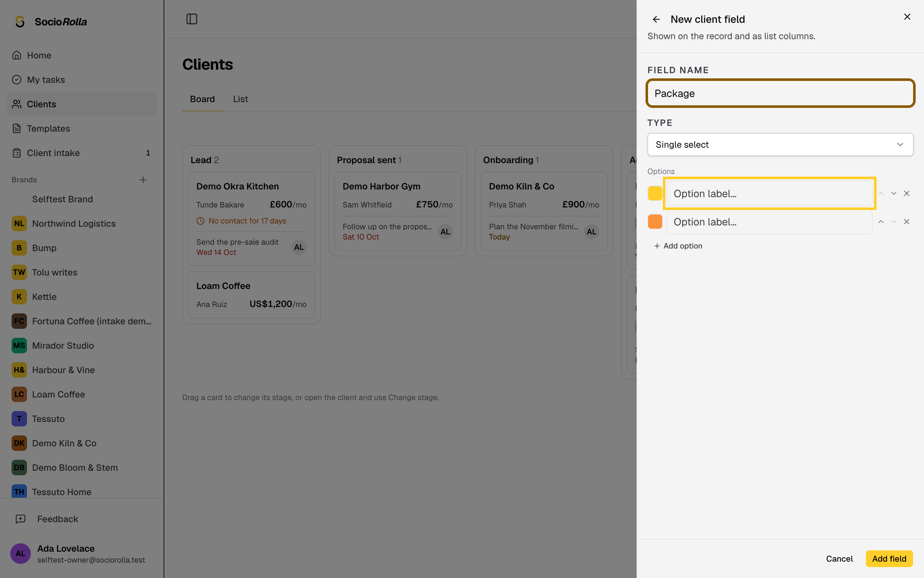Remove the first option row

pos(906,193)
